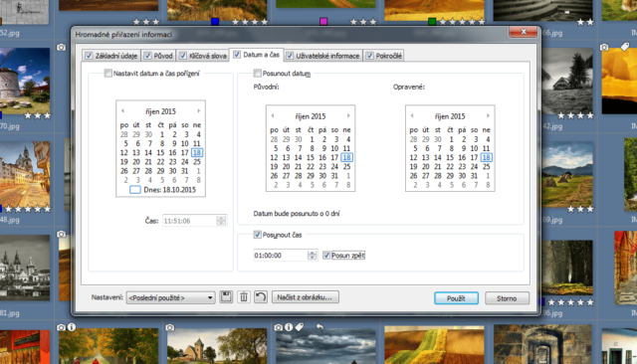The width and height of the screenshot is (637, 364).
Task: Select day 31 in the Opravené calendar
Action: click(x=474, y=176)
